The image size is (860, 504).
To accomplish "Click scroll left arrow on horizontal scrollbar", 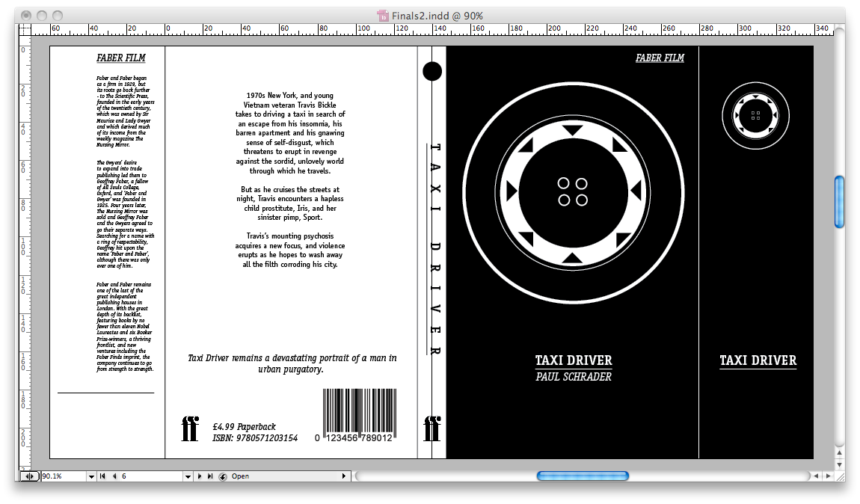I will pyautogui.click(x=816, y=476).
